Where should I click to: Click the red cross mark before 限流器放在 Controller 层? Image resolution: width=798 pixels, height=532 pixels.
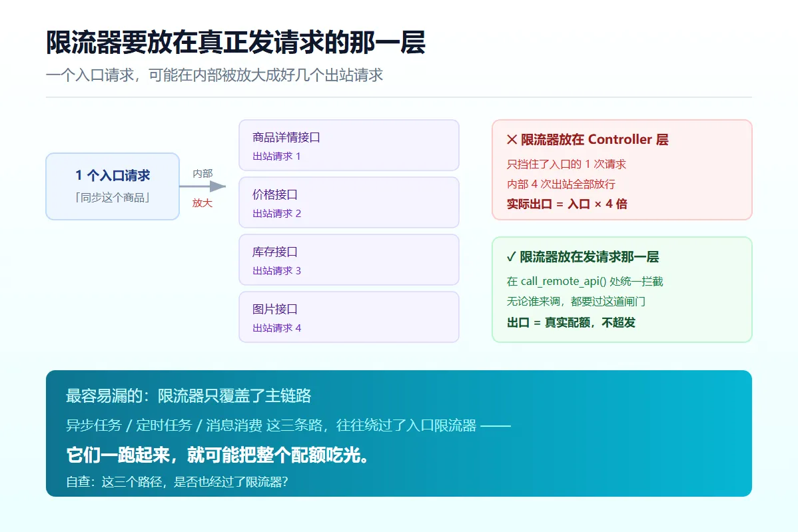click(x=512, y=140)
